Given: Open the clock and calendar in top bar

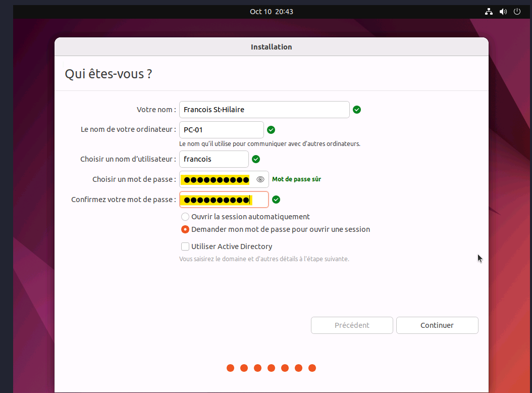Looking at the screenshot, I should pos(271,12).
